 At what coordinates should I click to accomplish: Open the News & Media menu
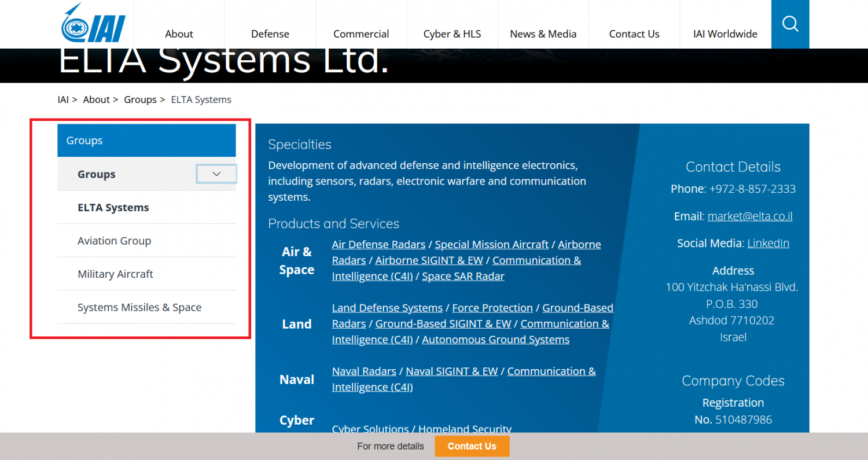point(543,34)
